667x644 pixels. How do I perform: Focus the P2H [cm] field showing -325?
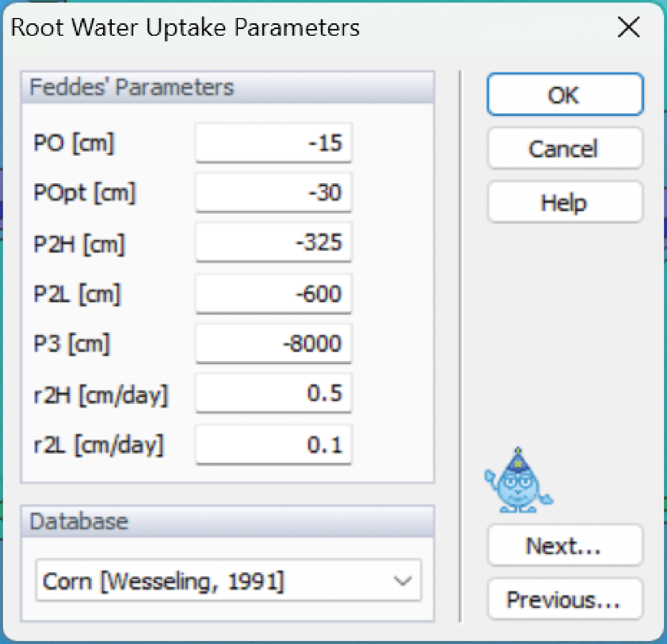pyautogui.click(x=274, y=243)
